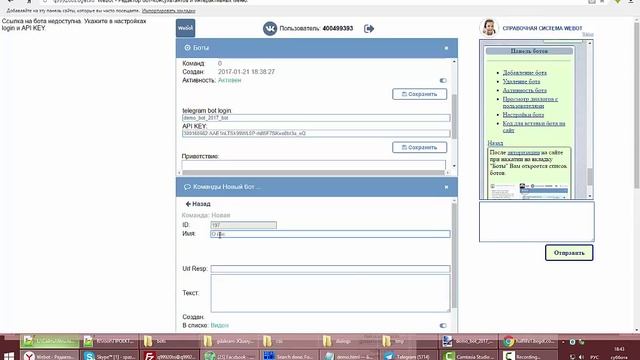The width and height of the screenshot is (640, 360).
Task: Toggle the bot Активность switch
Action: [x=443, y=80]
